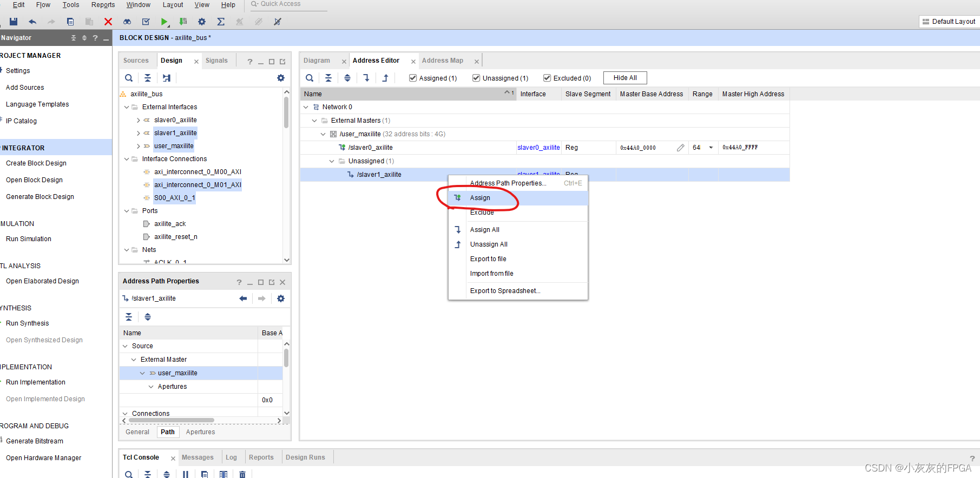Click the green Run arrow in toolbar

(164, 22)
